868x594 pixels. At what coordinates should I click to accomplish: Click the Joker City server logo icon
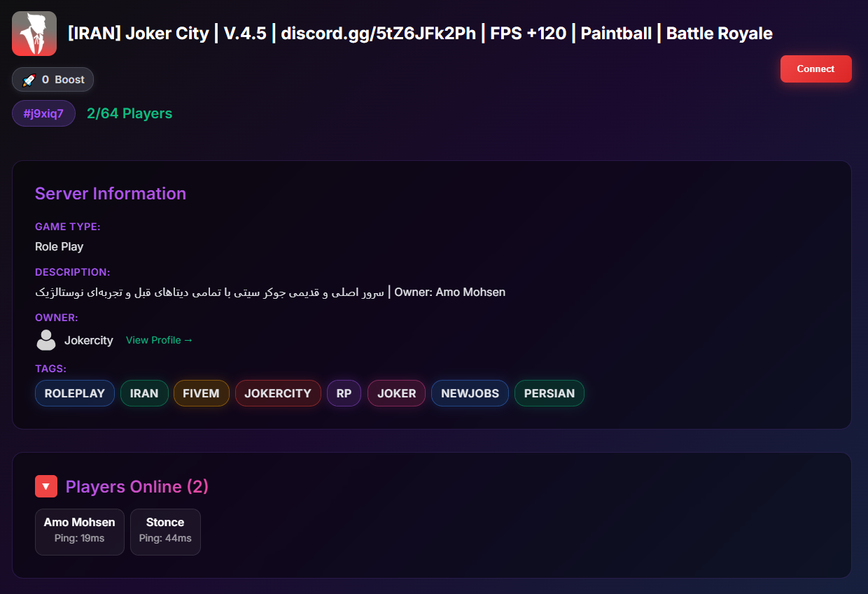click(x=34, y=34)
